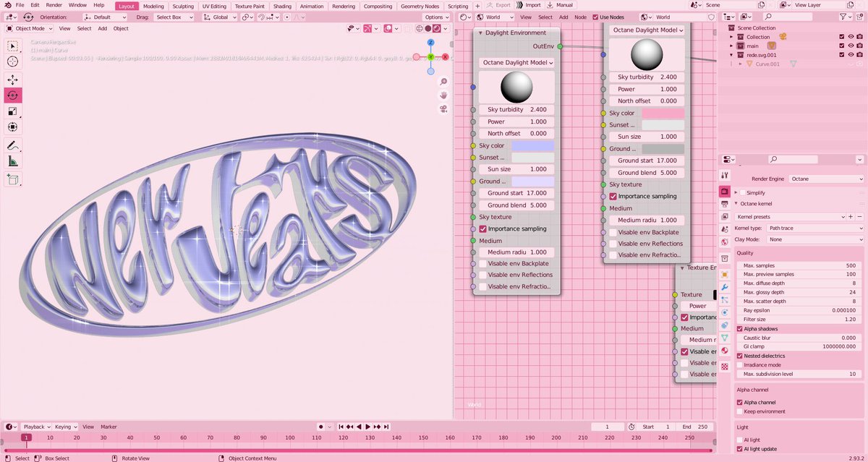Toggle Importance sampling in left Daylight node
Screen dimensions: 868x462
(x=482, y=228)
